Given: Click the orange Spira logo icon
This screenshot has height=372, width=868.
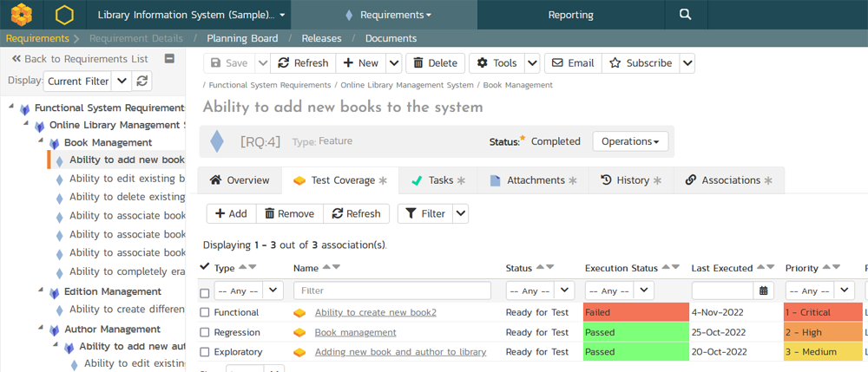Looking at the screenshot, I should [x=21, y=15].
